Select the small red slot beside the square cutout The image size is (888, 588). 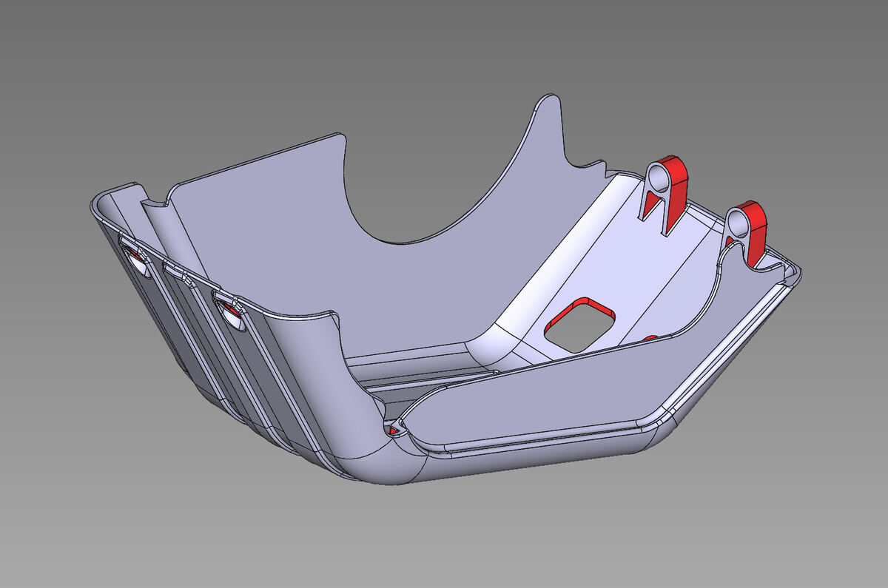coord(650,338)
